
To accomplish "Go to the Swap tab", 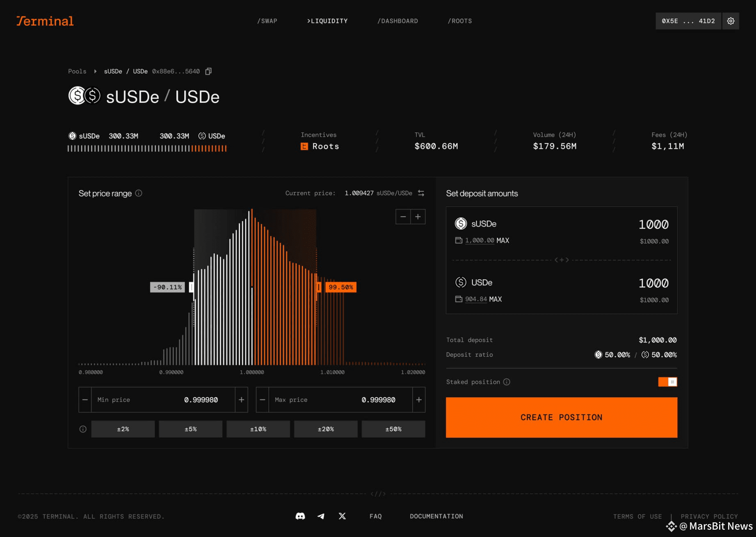I will pos(267,21).
